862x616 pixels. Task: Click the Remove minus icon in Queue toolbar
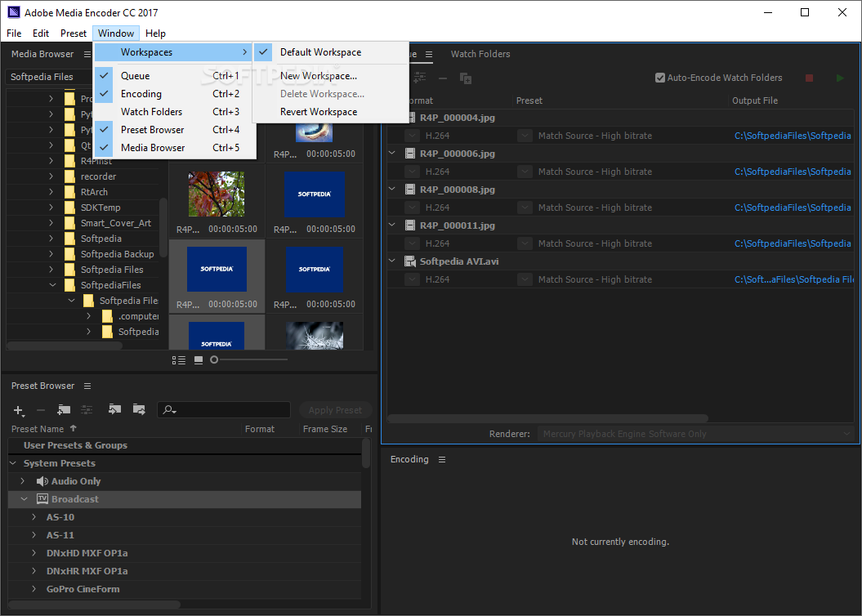pyautogui.click(x=443, y=78)
